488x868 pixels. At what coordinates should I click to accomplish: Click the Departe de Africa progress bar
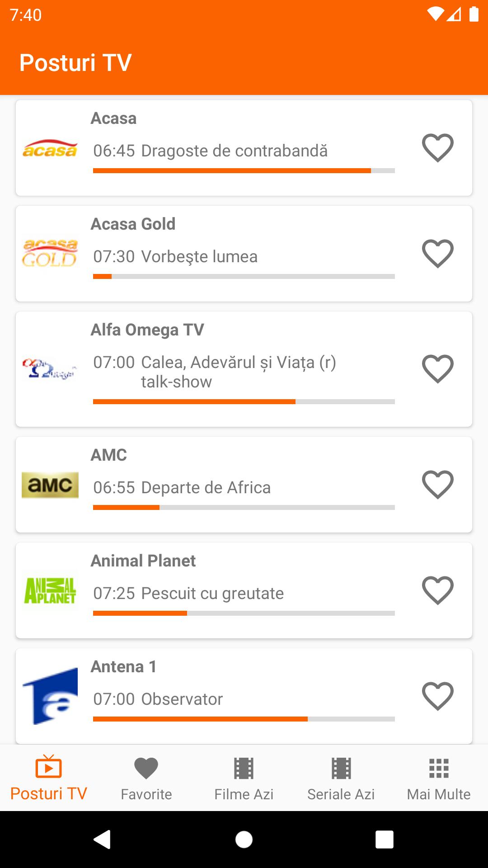point(244,508)
